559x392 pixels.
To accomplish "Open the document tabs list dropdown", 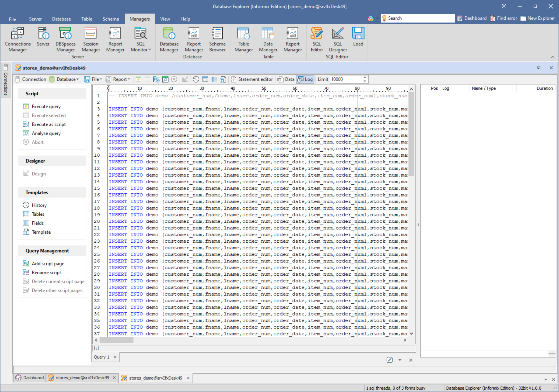I will [546, 380].
